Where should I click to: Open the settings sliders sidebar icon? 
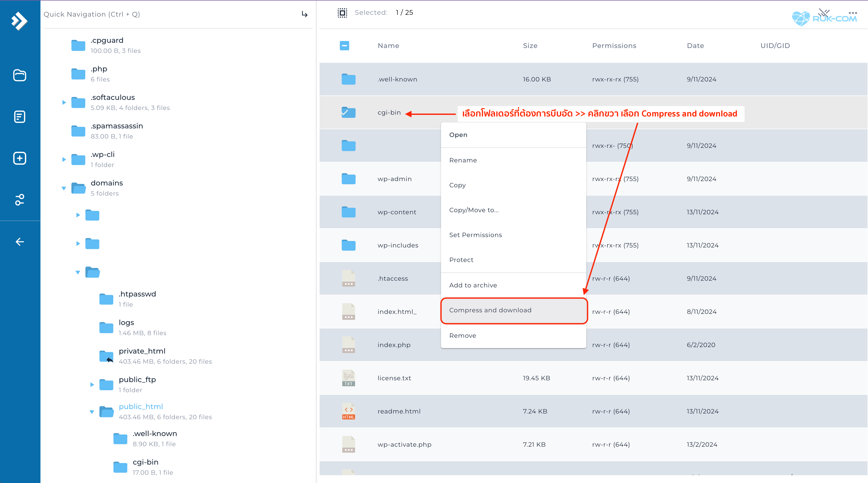tap(19, 199)
